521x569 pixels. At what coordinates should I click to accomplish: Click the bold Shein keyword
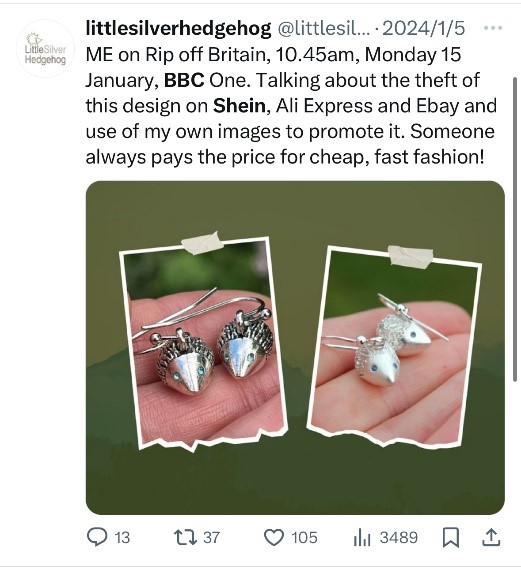[x=239, y=106]
